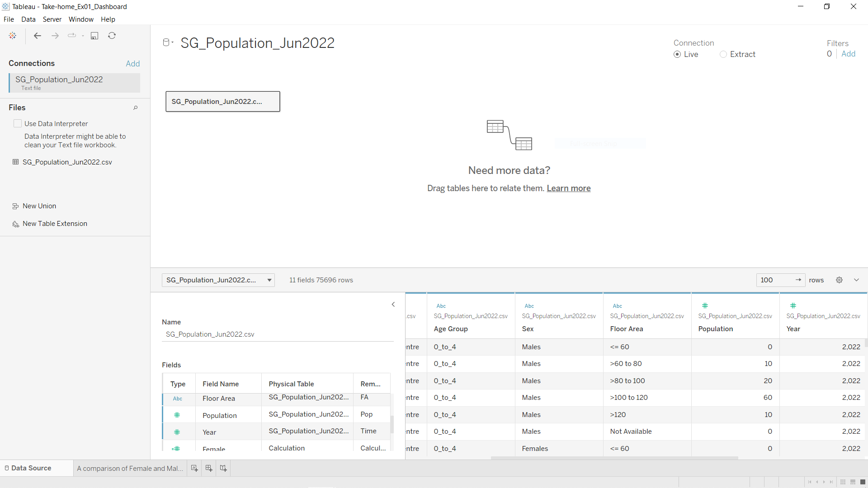Click the New Dashboard icon
Screen dimensions: 868x488
click(x=209, y=468)
